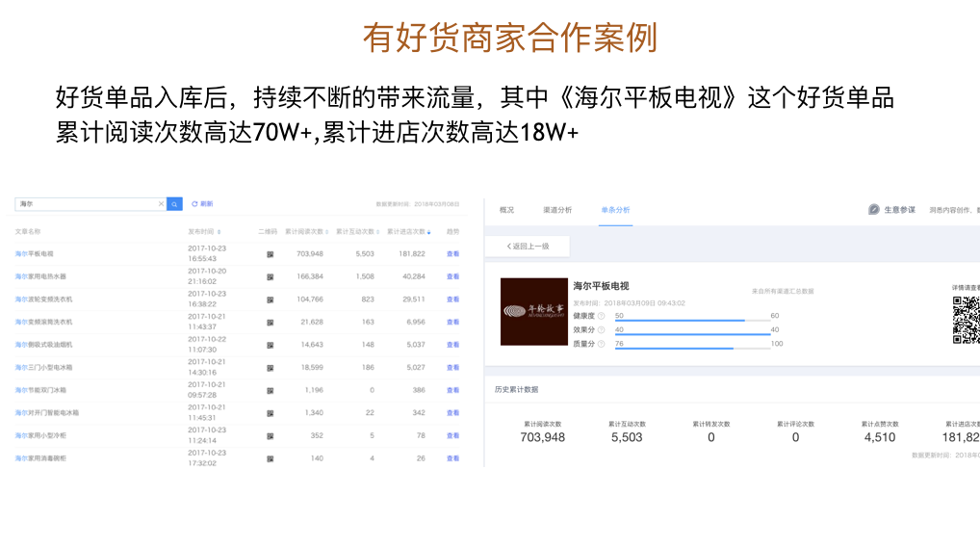Open 海尔对开门智能电冰箱 article link

click(x=47, y=412)
